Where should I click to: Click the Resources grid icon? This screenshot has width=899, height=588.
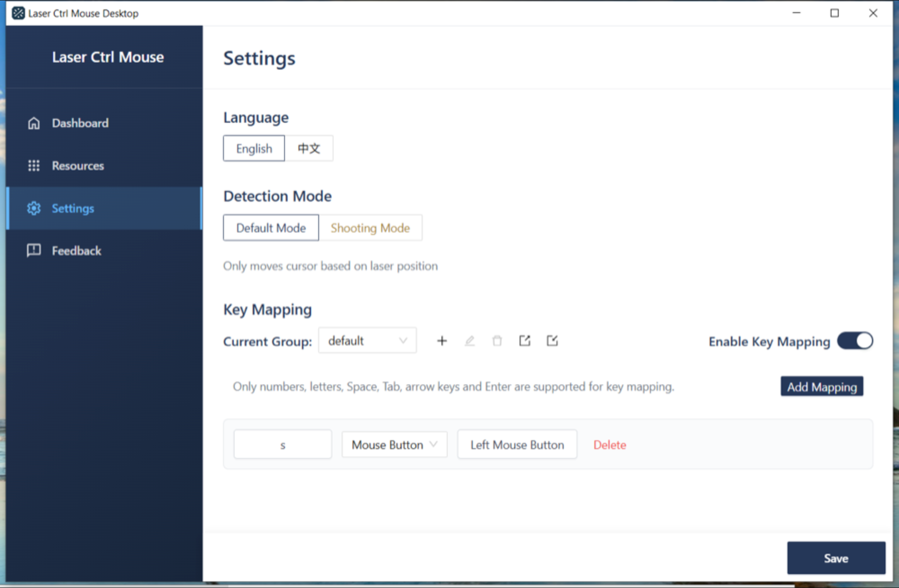pyautogui.click(x=34, y=166)
